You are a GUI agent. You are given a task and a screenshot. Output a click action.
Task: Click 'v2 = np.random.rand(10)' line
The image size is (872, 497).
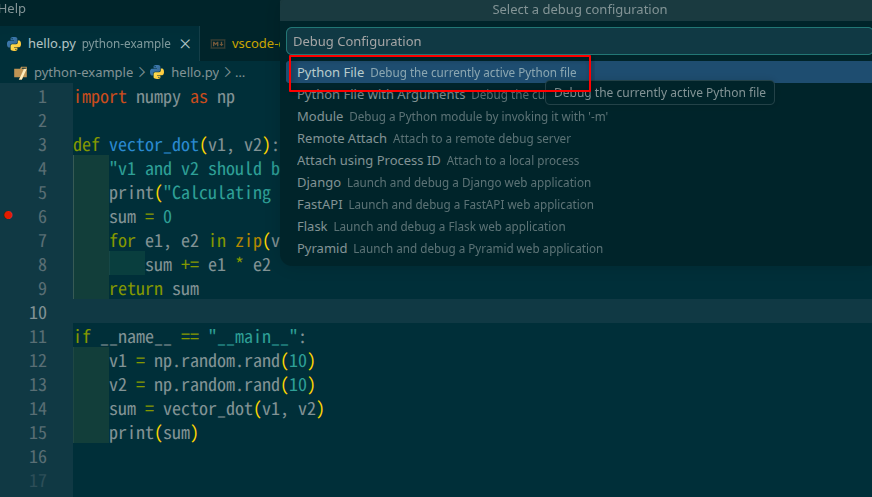[212, 385]
